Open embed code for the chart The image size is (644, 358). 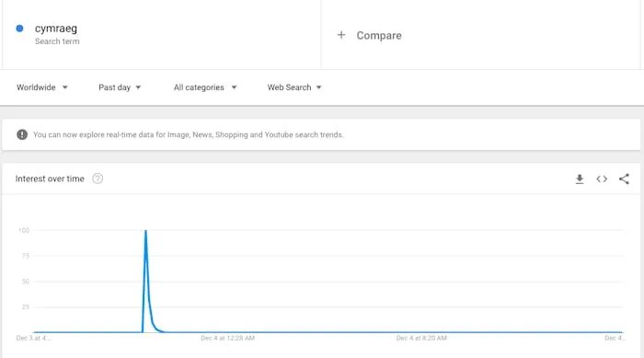602,179
